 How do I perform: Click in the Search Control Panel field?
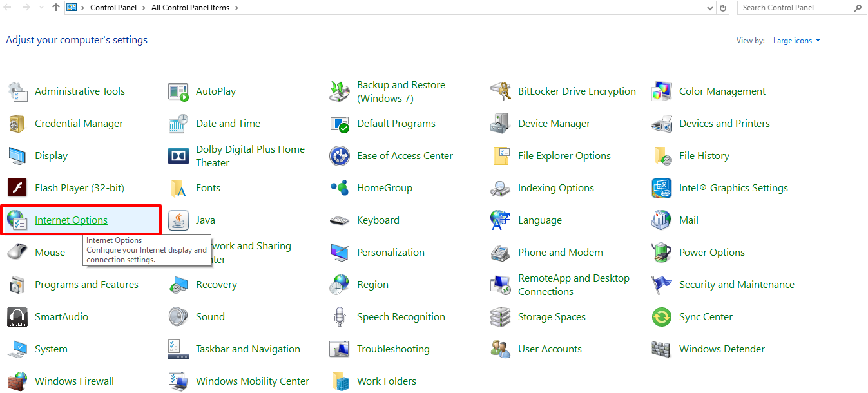point(795,8)
